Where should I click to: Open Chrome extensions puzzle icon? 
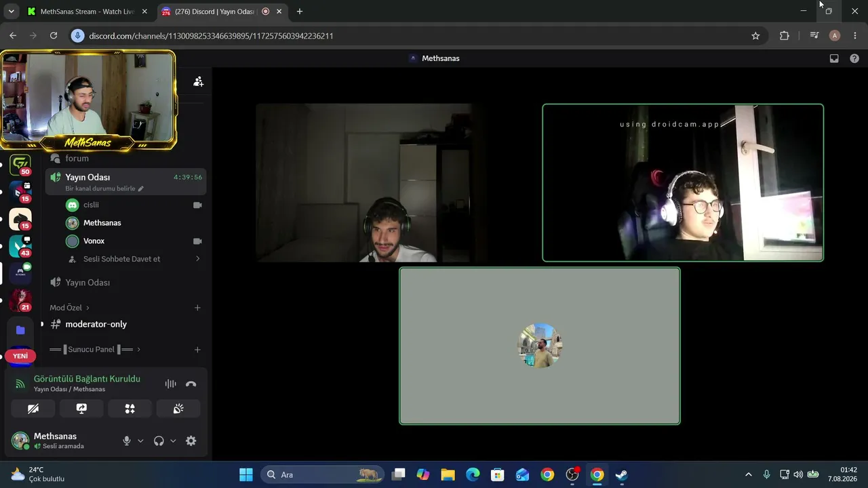pyautogui.click(x=785, y=36)
